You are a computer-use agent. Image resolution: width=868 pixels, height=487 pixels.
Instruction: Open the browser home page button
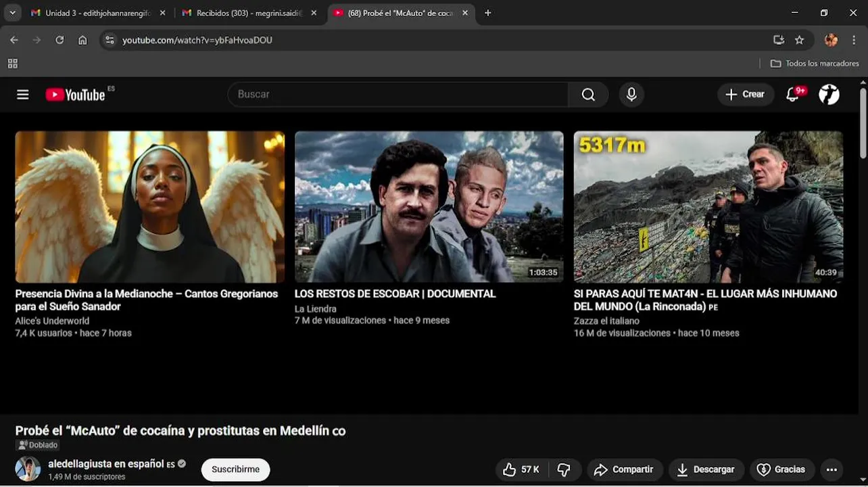(82, 40)
